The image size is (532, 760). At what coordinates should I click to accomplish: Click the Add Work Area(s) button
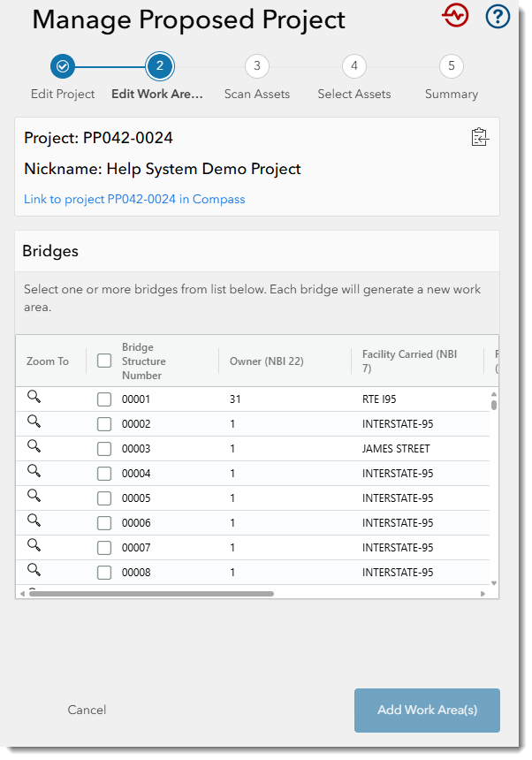tap(427, 711)
